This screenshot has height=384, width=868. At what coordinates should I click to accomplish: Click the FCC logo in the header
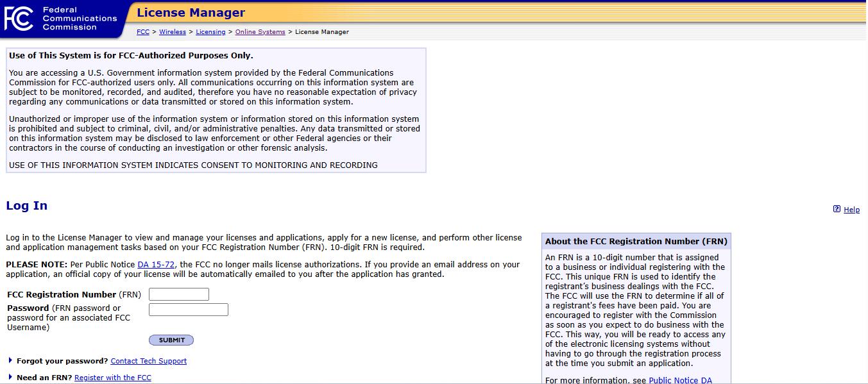[x=19, y=19]
